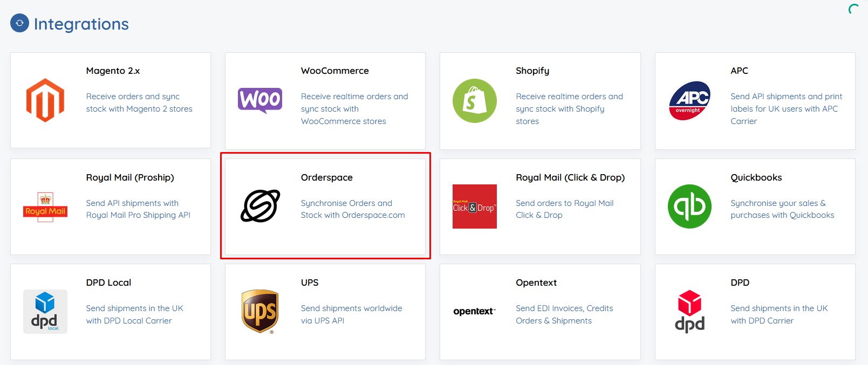This screenshot has height=365, width=868.
Task: Open Royal Mail (Click & Drop) title
Action: tap(570, 177)
